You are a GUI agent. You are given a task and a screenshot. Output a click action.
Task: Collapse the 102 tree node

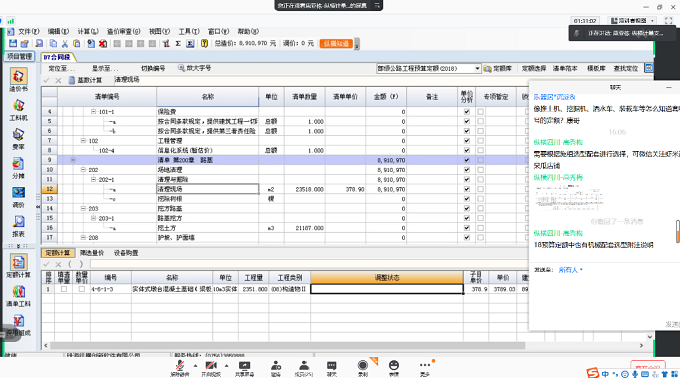point(83,141)
